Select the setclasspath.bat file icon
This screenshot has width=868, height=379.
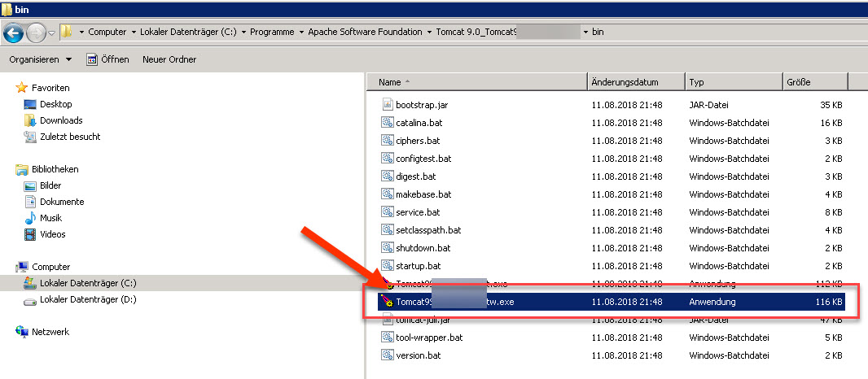(387, 229)
